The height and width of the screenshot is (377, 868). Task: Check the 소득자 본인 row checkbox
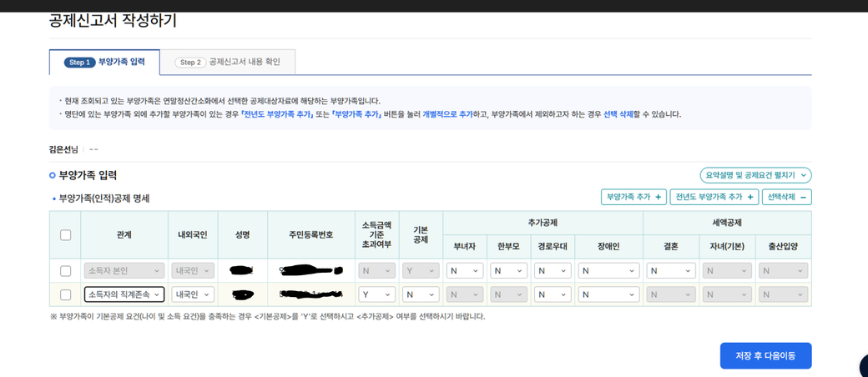click(x=65, y=271)
